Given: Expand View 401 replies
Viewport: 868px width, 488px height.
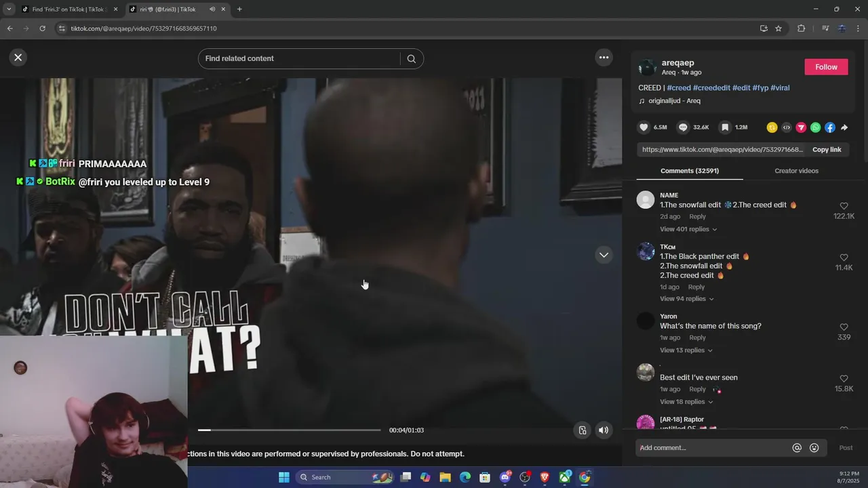Looking at the screenshot, I should point(688,229).
